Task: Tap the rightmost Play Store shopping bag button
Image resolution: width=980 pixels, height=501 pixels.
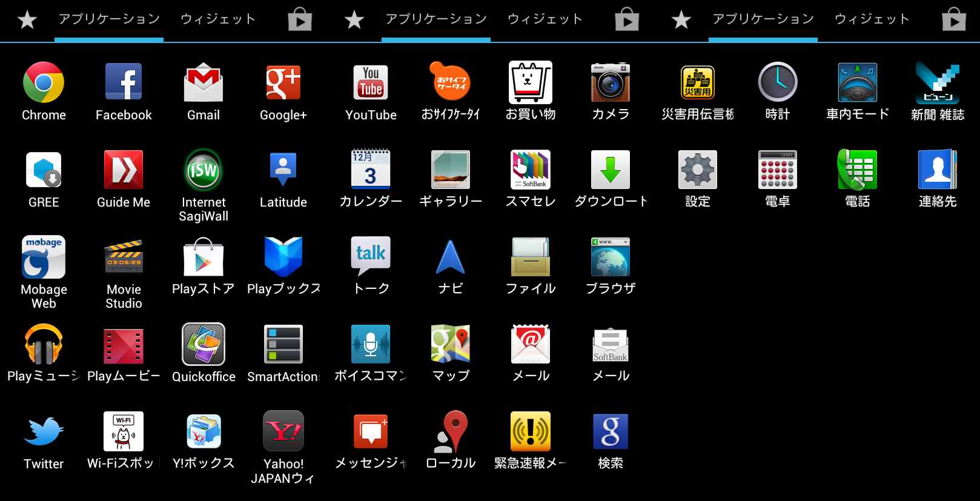Action: (x=954, y=20)
